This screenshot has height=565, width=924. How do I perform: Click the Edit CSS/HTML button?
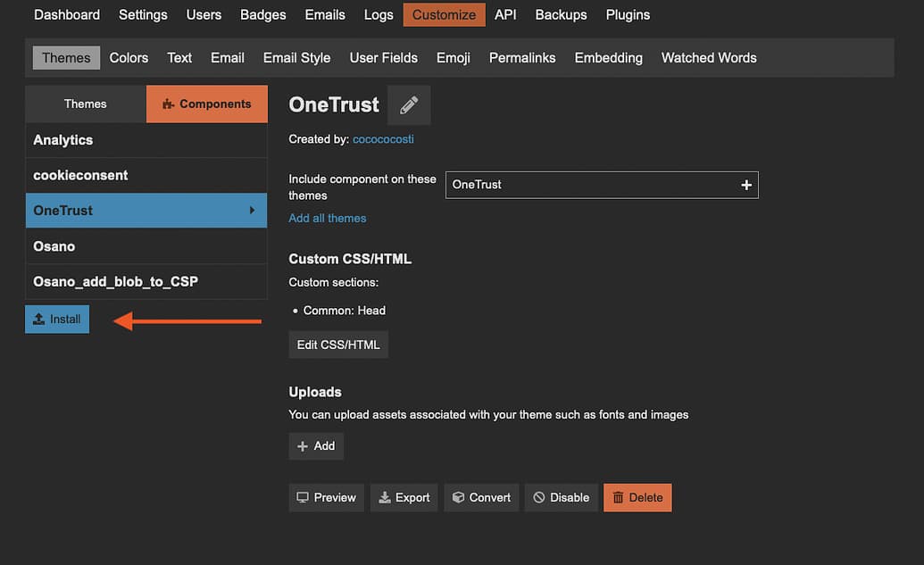[338, 345]
